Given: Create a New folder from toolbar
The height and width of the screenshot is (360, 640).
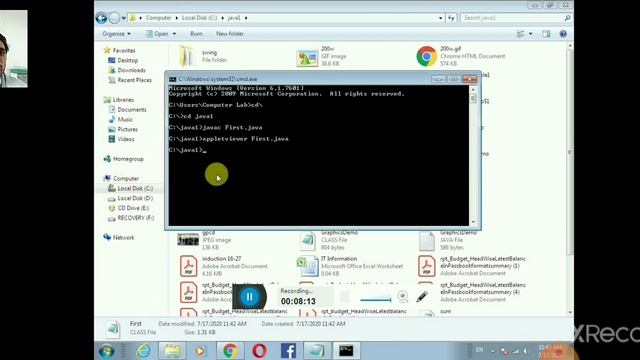Looking at the screenshot, I should pyautogui.click(x=230, y=34).
